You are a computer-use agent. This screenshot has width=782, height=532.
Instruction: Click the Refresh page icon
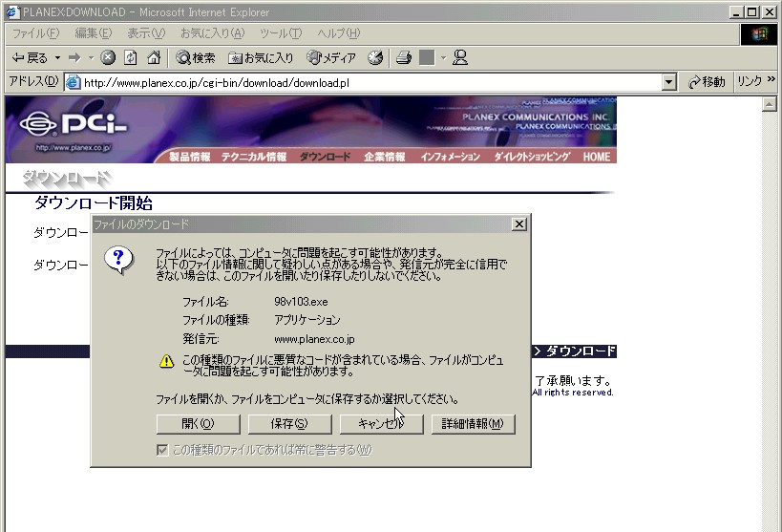(x=131, y=58)
